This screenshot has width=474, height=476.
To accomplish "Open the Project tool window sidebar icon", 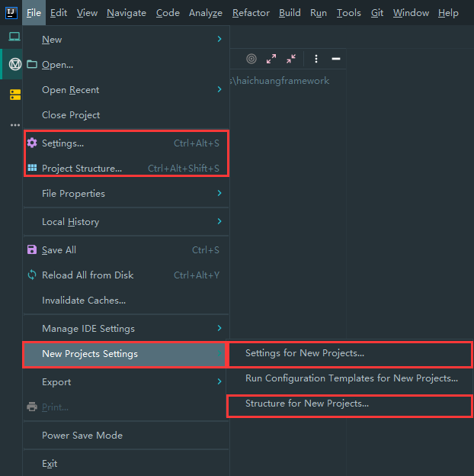I will coord(14,37).
